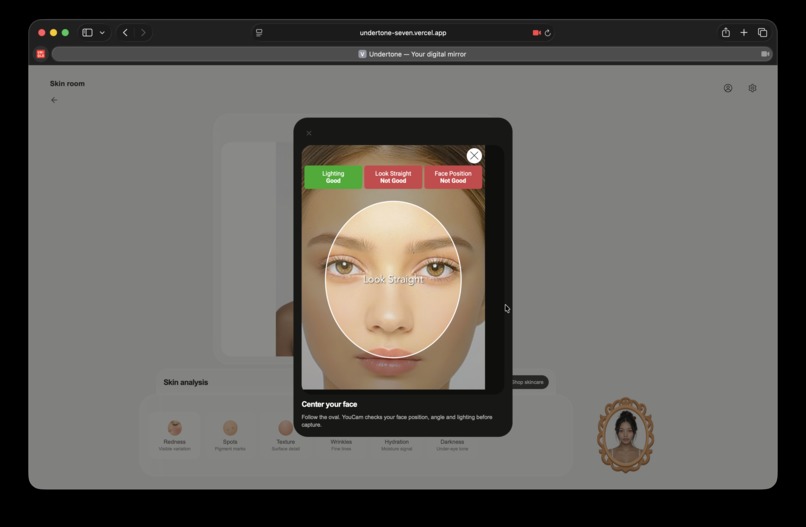Reload the page with the refresh icon
The image size is (806, 527).
(548, 32)
